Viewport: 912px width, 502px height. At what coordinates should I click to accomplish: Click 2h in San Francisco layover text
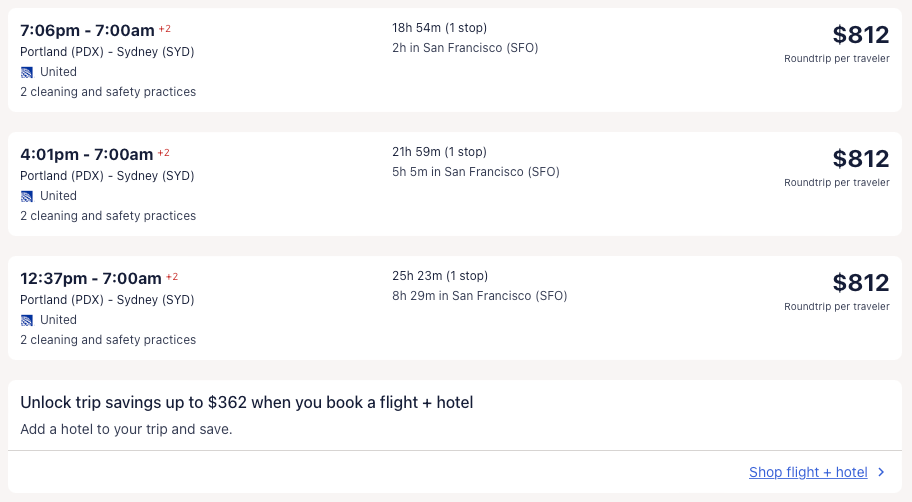[465, 48]
